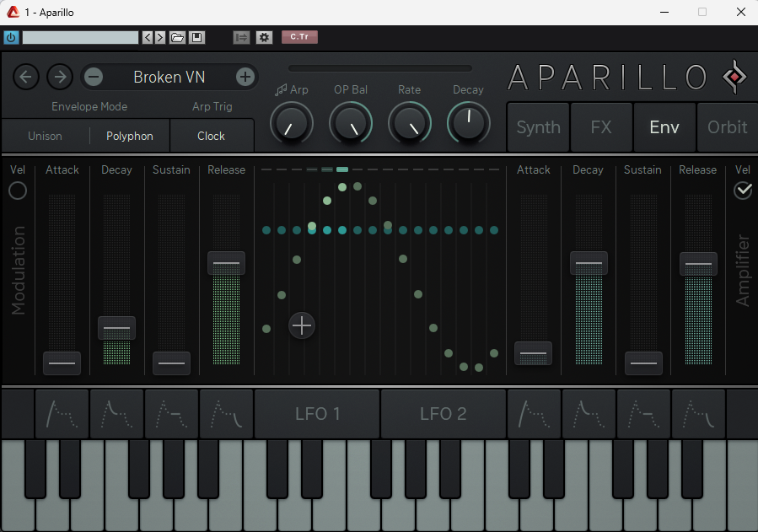This screenshot has width=758, height=532.
Task: Click the highlighted step indicator above grid
Action: (342, 169)
